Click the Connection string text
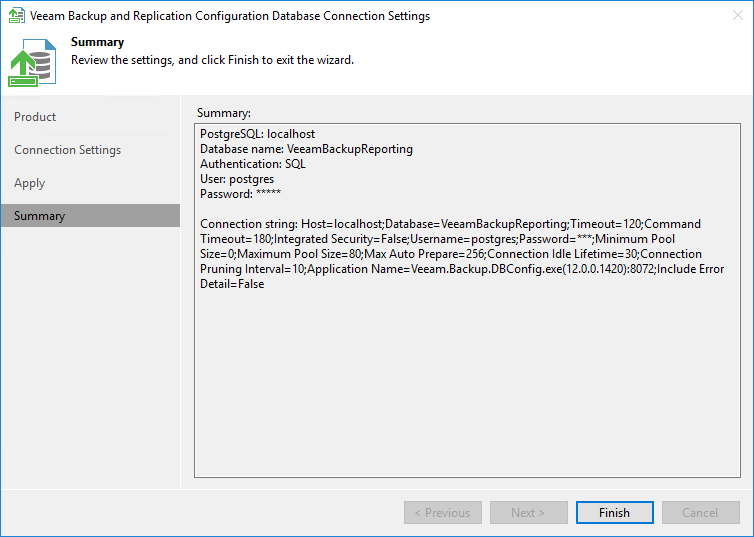Viewport: 754px width, 537px height. point(450,254)
